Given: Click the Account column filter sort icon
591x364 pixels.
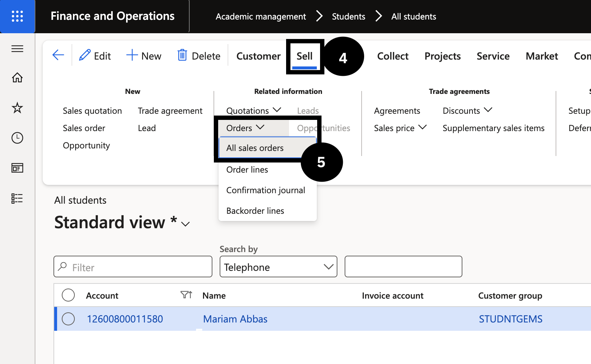Looking at the screenshot, I should pyautogui.click(x=186, y=295).
